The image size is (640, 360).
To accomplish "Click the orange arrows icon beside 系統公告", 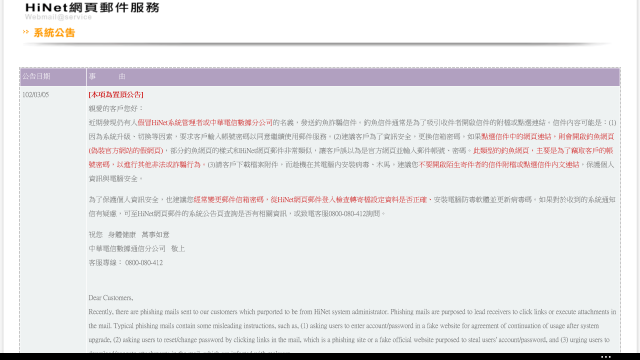I will tap(26, 32).
